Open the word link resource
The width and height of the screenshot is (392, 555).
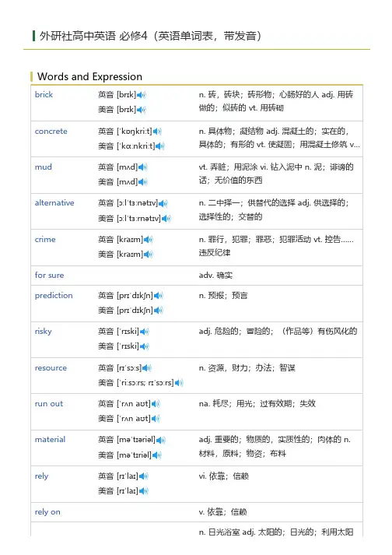coord(51,368)
